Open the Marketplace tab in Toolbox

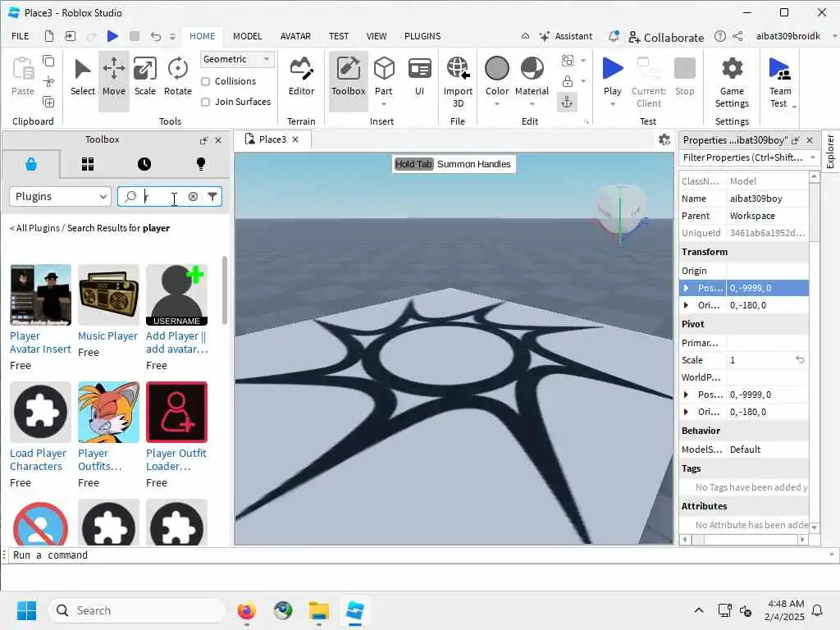[31, 164]
